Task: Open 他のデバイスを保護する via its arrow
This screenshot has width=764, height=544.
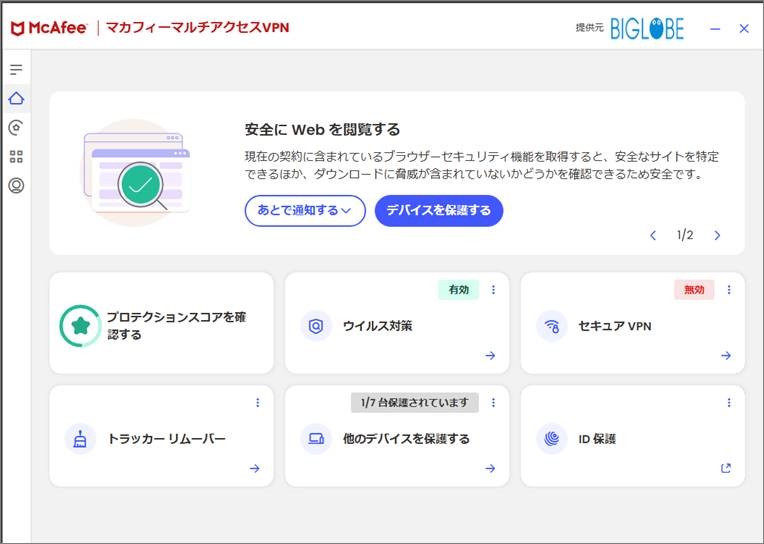Action: (x=490, y=468)
